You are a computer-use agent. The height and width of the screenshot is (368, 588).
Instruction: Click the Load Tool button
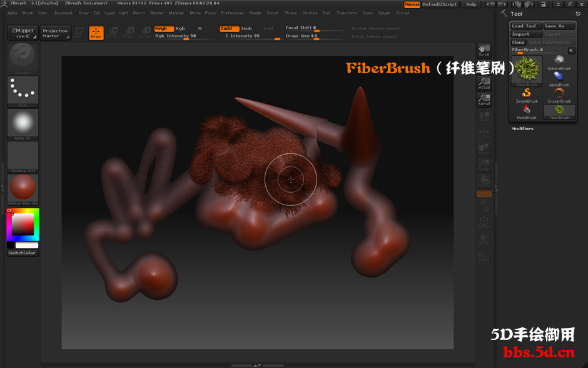[527, 26]
